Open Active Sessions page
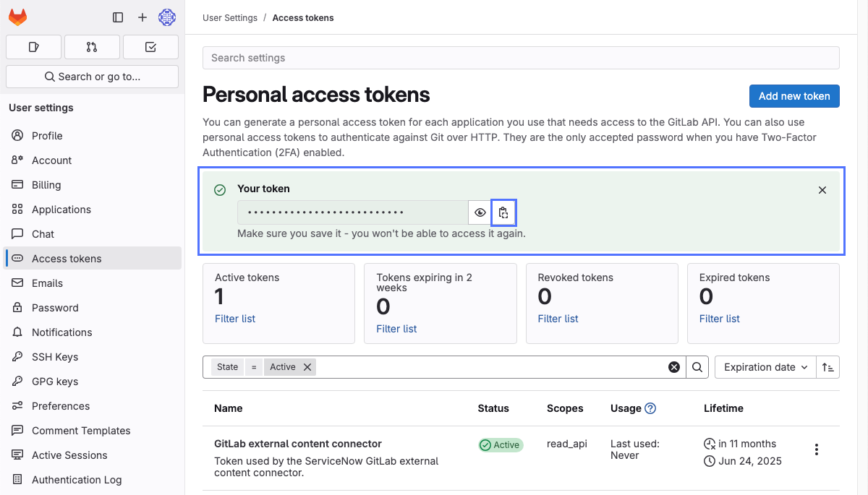This screenshot has width=868, height=495. [x=93, y=455]
